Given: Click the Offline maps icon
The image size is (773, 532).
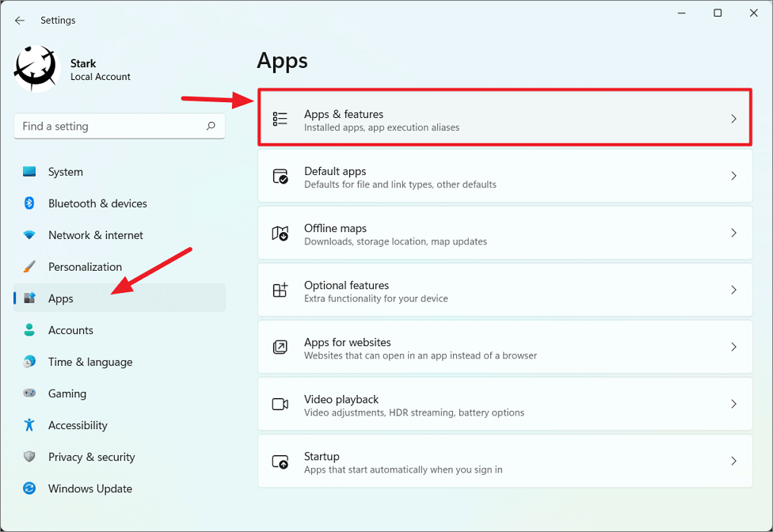Looking at the screenshot, I should point(280,233).
